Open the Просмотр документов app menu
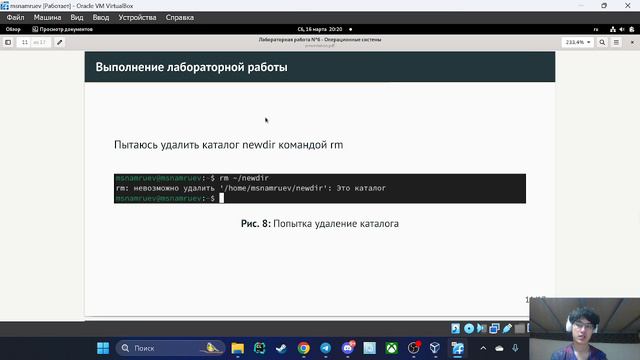This screenshot has width=640, height=360. (62, 29)
